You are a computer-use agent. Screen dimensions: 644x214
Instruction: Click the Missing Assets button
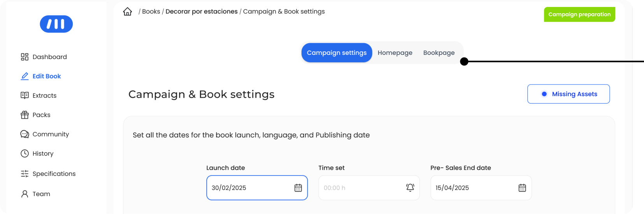tap(569, 94)
